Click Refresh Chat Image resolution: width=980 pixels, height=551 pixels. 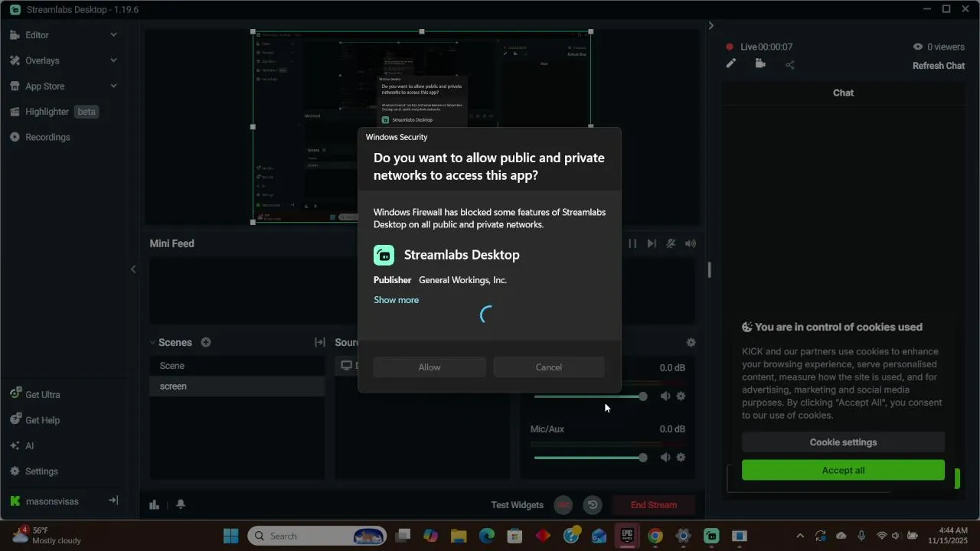939,66
